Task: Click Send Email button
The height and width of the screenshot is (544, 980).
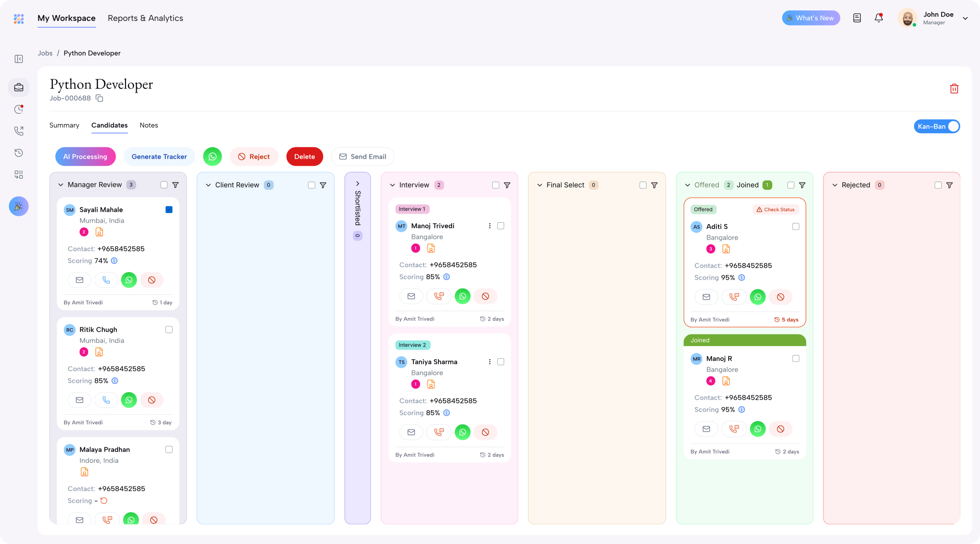Action: pyautogui.click(x=363, y=157)
